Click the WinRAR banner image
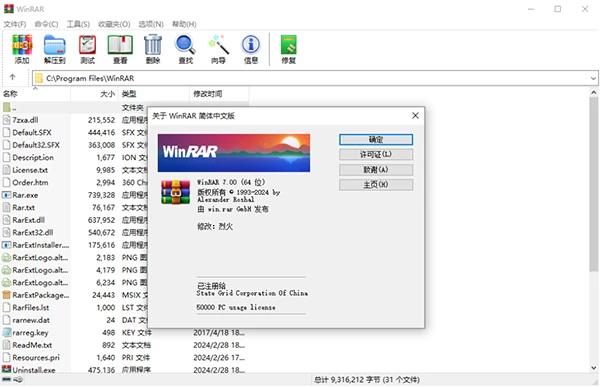The image size is (600, 387). point(234,153)
